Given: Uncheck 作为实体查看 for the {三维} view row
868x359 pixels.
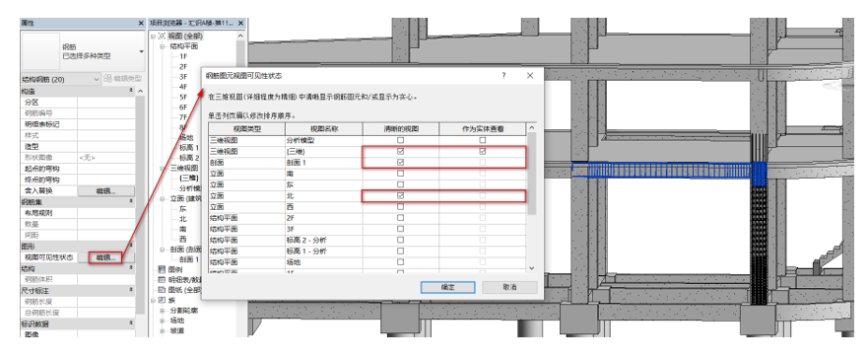Looking at the screenshot, I should (x=483, y=151).
